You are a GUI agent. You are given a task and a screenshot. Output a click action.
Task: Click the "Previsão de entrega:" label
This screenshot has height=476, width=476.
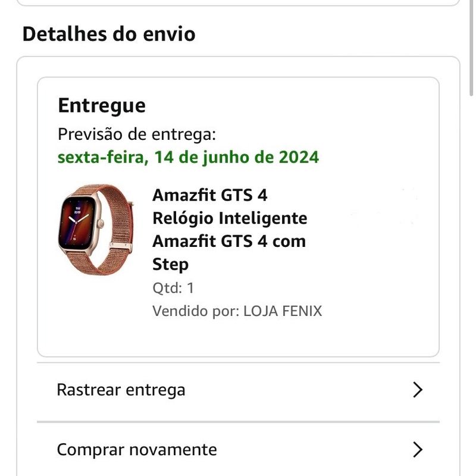[x=137, y=134]
